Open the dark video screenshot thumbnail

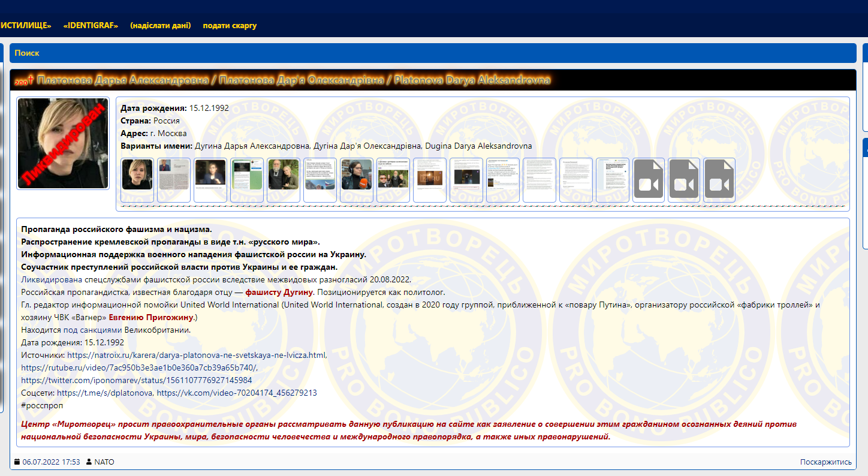[x=210, y=180]
